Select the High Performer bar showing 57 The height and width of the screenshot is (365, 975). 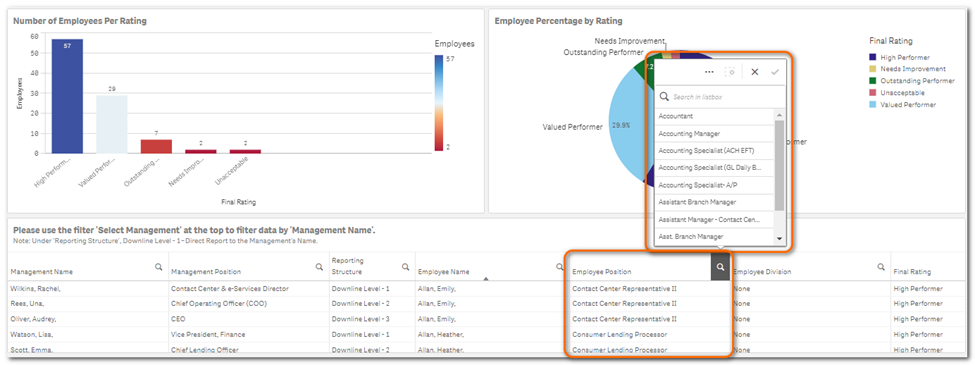[x=67, y=96]
